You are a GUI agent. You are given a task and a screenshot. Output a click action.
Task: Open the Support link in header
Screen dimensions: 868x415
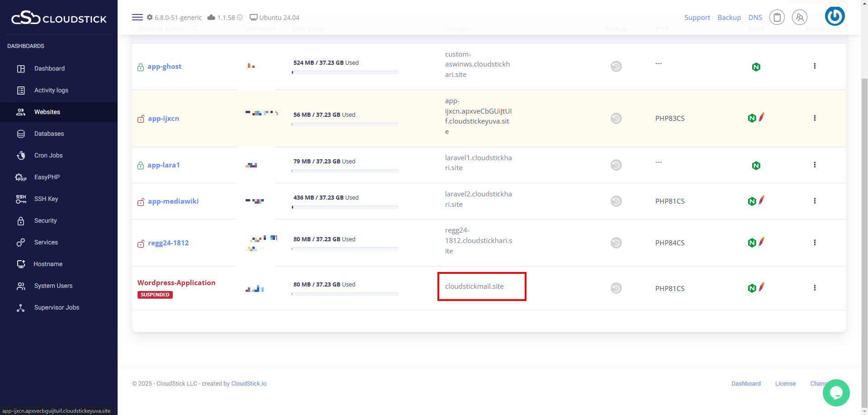coord(697,18)
